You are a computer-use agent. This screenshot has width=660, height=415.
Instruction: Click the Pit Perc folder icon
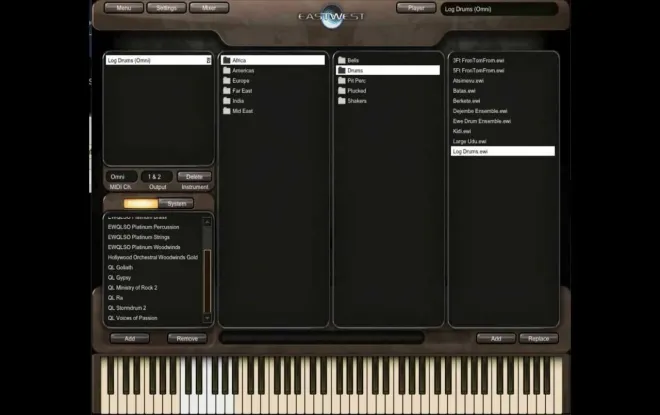click(x=341, y=80)
